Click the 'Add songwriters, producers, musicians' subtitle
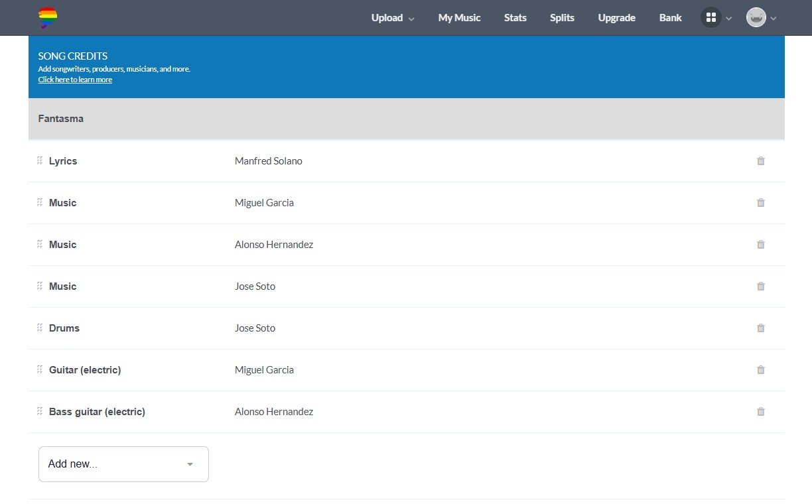The height and width of the screenshot is (504, 812). (114, 69)
